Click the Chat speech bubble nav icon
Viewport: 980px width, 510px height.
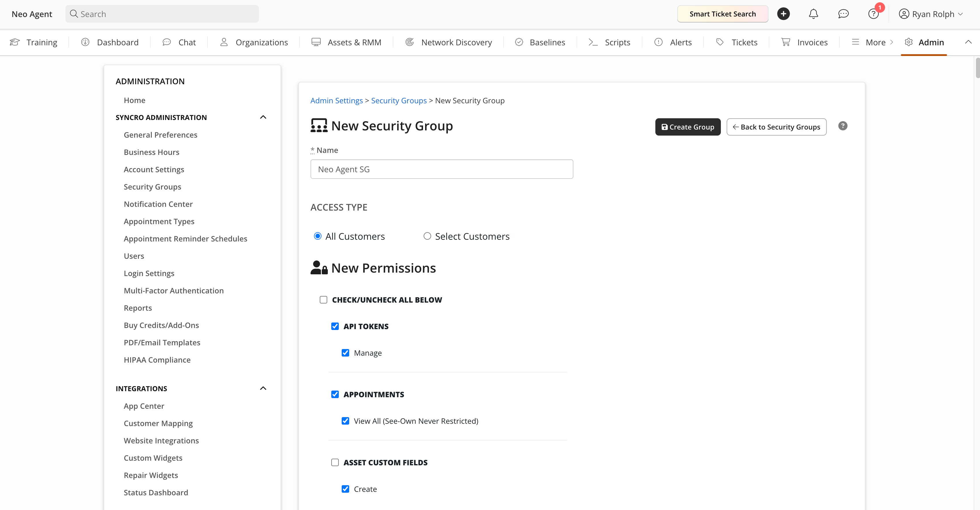pyautogui.click(x=167, y=42)
